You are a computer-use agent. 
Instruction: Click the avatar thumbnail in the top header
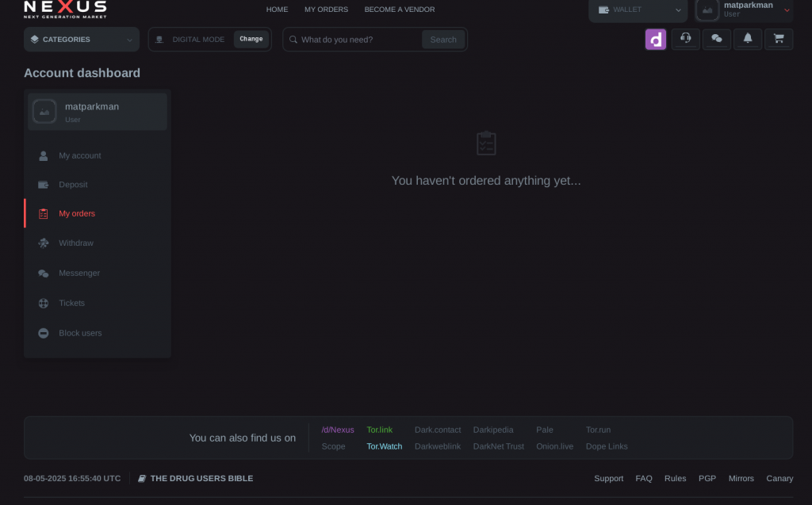point(707,10)
